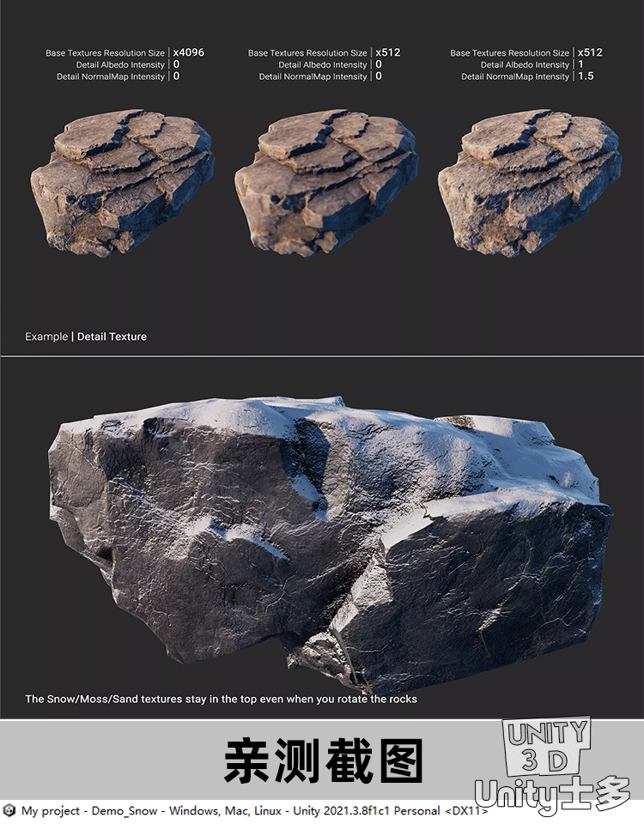Click the 'My project - Demo_Snow' window title text
This screenshot has width=644, height=824.
pos(89,811)
